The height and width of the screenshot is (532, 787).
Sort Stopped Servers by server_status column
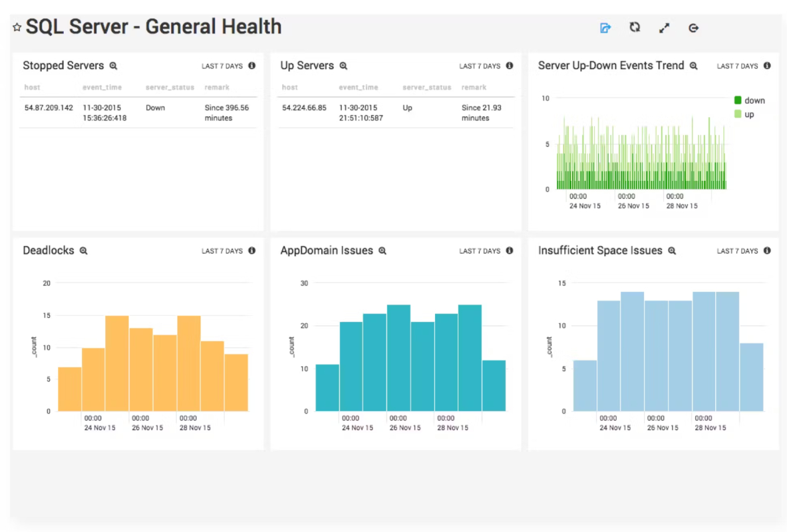(170, 87)
